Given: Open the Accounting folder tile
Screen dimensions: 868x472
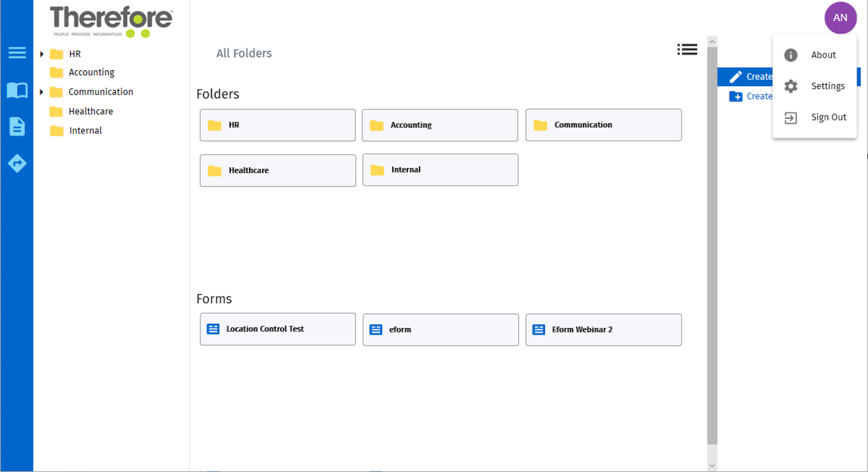Looking at the screenshot, I should pos(439,125).
